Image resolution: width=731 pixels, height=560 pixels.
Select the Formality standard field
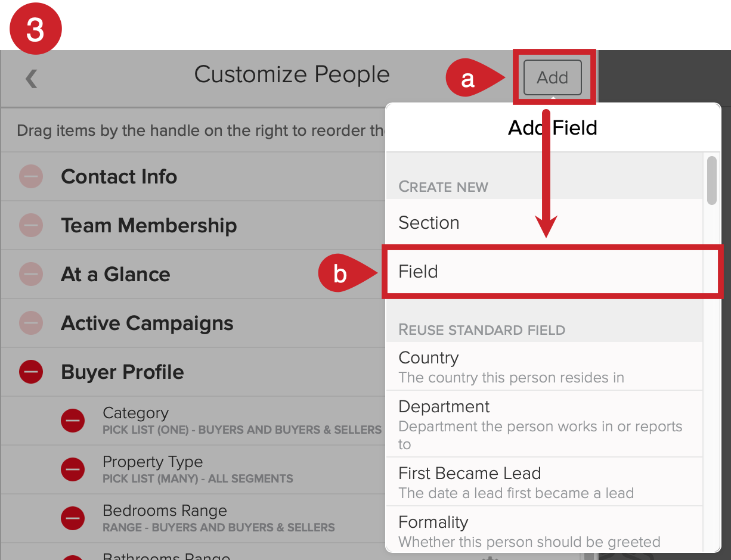(544, 530)
